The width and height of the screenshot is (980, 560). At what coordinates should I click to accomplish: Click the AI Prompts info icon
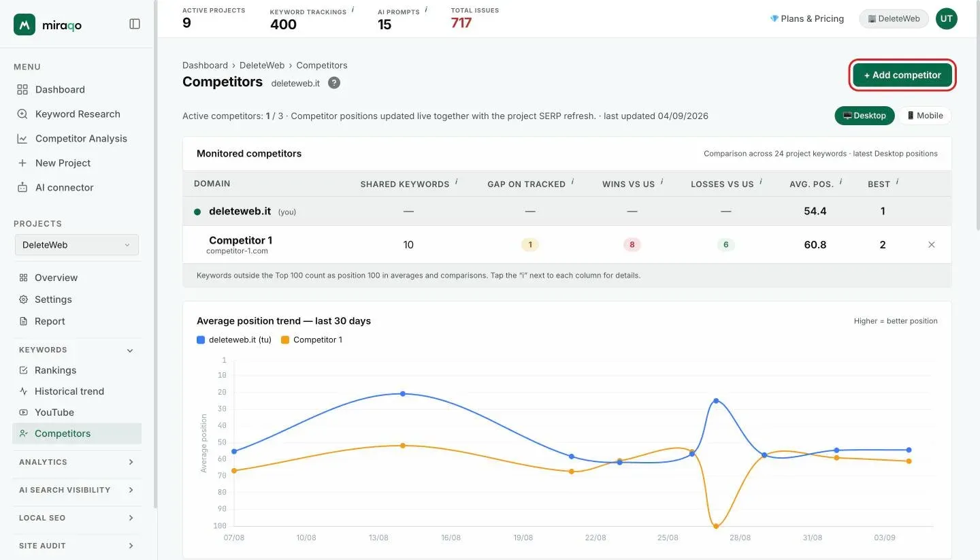[x=426, y=10]
